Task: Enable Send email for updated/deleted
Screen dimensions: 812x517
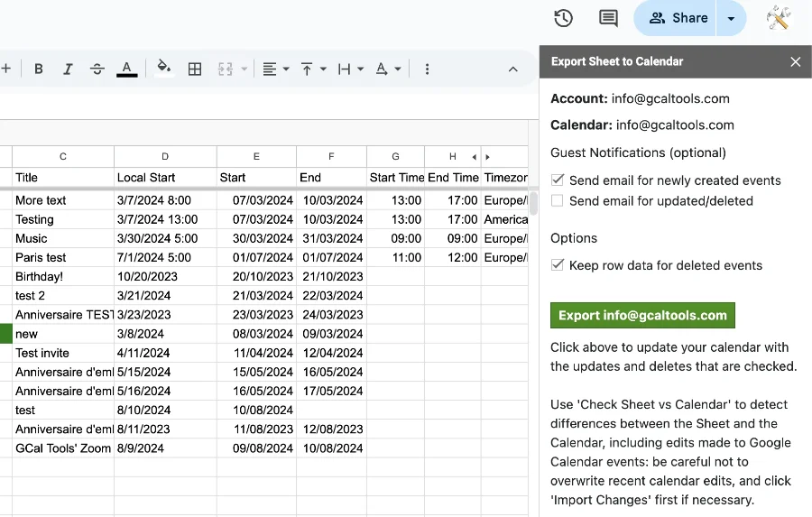Action: [x=558, y=200]
